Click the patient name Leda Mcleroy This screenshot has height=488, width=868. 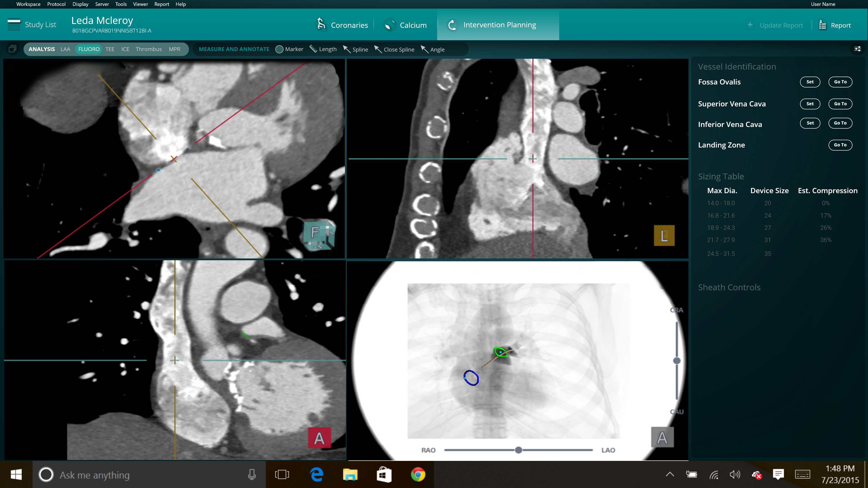click(x=102, y=21)
